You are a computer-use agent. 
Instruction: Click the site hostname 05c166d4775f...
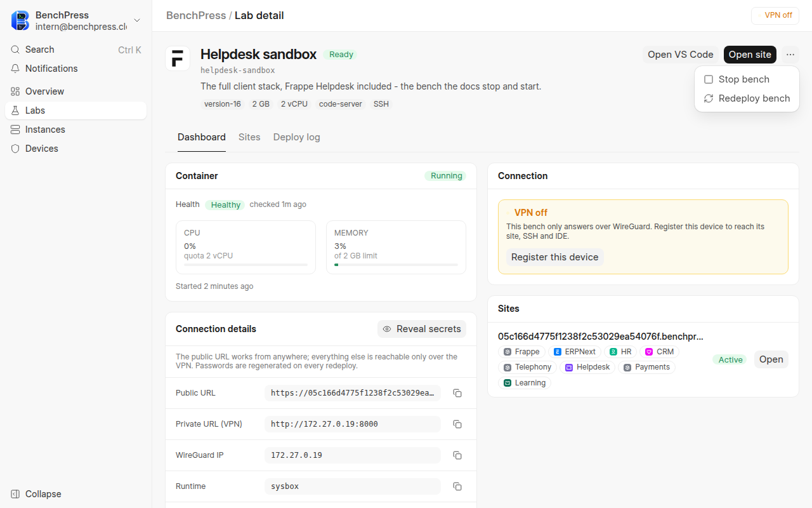[600, 337]
